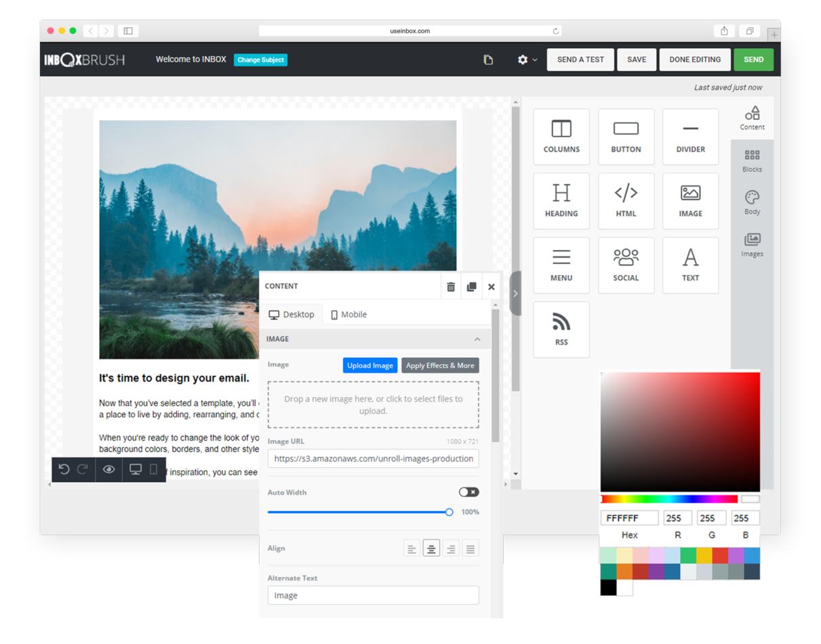Image resolution: width=821 pixels, height=644 pixels.
Task: Select the Columns content block
Action: (x=561, y=136)
